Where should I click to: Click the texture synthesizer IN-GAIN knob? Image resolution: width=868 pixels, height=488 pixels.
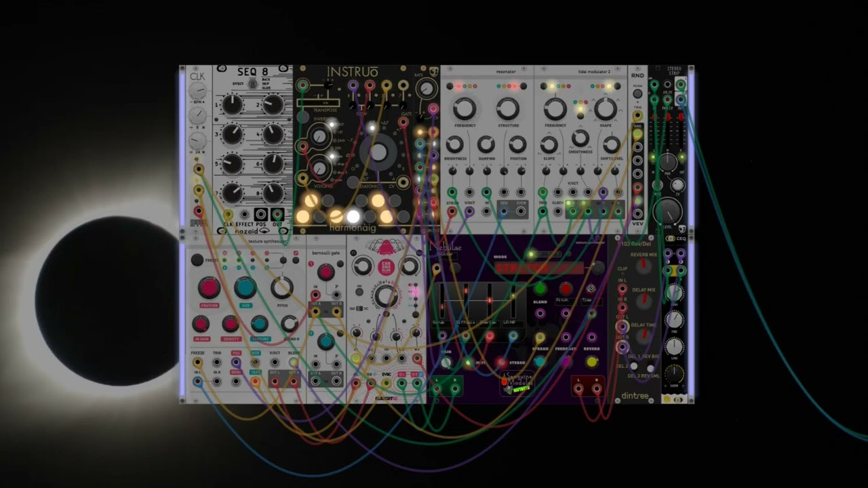point(200,324)
